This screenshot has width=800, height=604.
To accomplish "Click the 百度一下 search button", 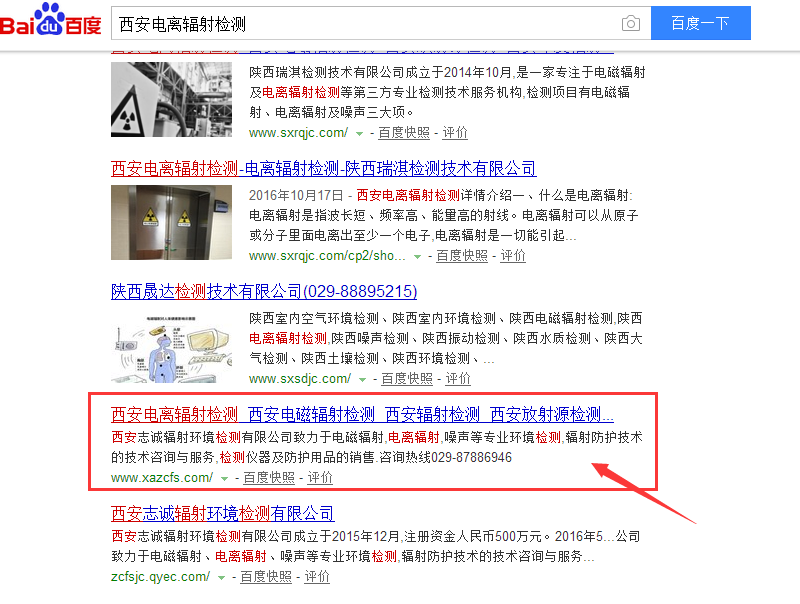I will [x=701, y=23].
